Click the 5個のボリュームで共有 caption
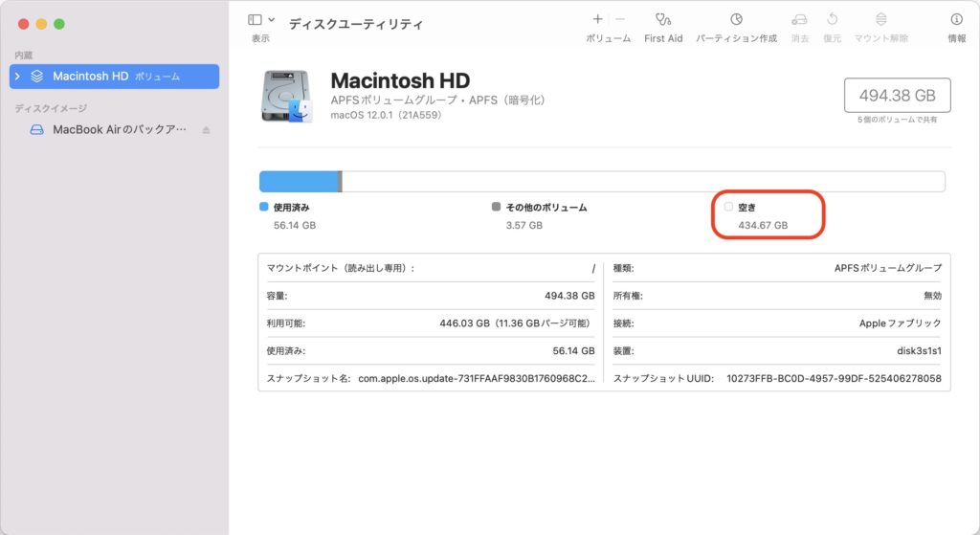 (897, 120)
